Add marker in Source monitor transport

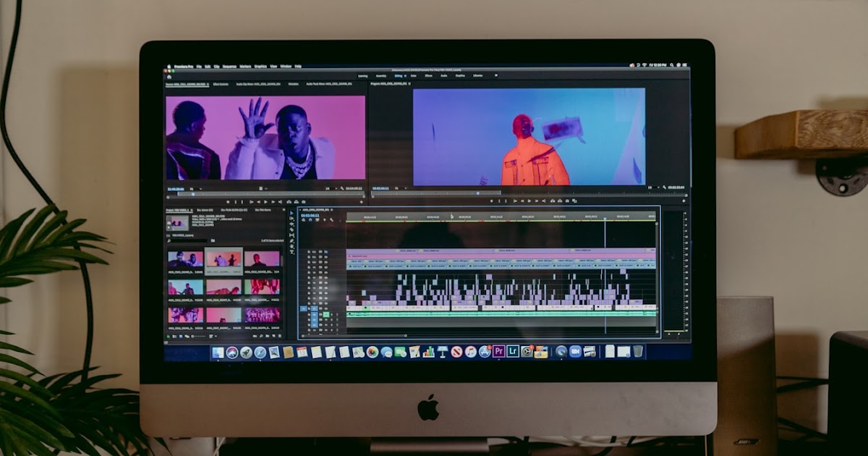click(x=228, y=202)
